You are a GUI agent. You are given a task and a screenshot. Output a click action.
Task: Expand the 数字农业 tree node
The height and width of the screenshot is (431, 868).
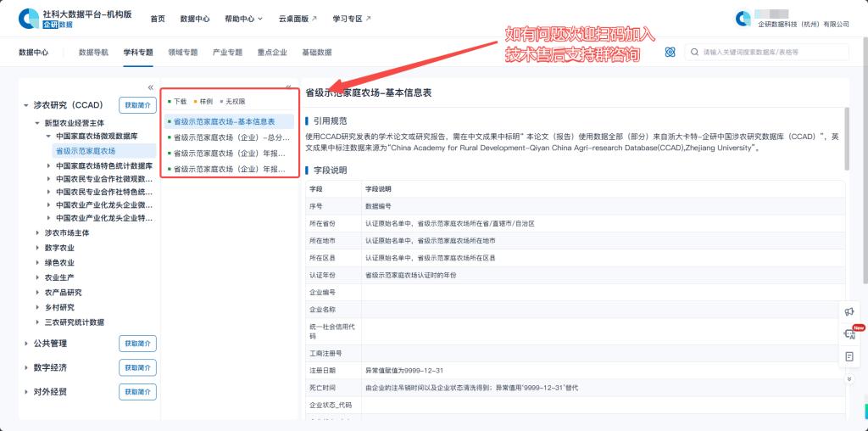[37, 248]
